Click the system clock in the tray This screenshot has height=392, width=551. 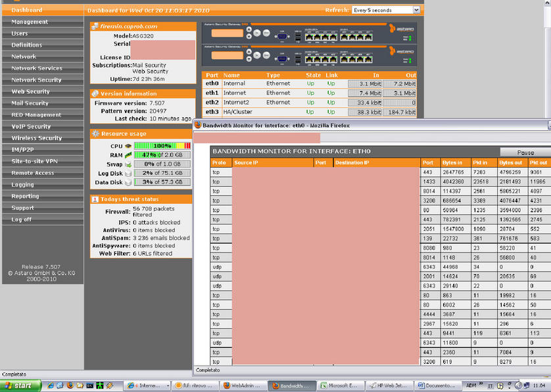pyautogui.click(x=539, y=385)
